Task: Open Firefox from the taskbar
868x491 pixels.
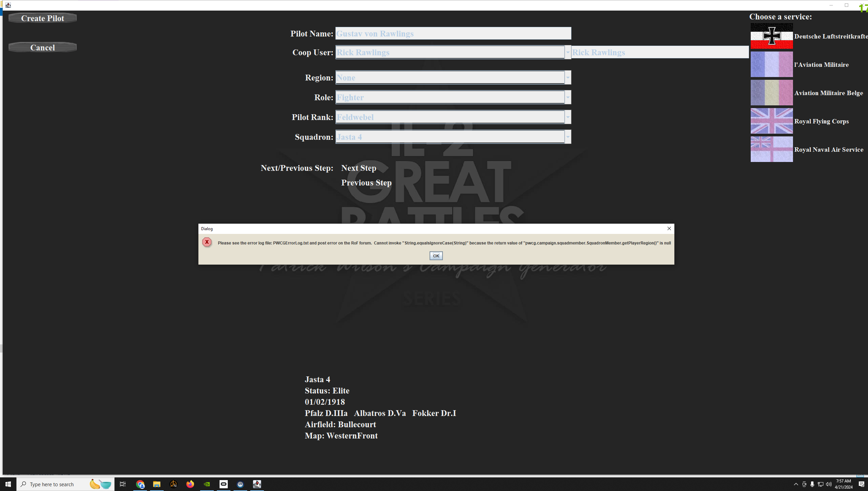Action: click(190, 484)
